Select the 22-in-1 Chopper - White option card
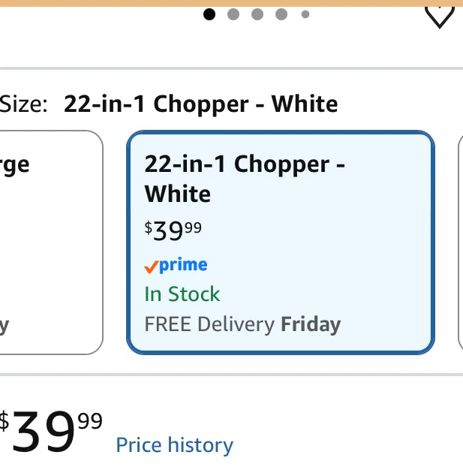 [x=281, y=243]
